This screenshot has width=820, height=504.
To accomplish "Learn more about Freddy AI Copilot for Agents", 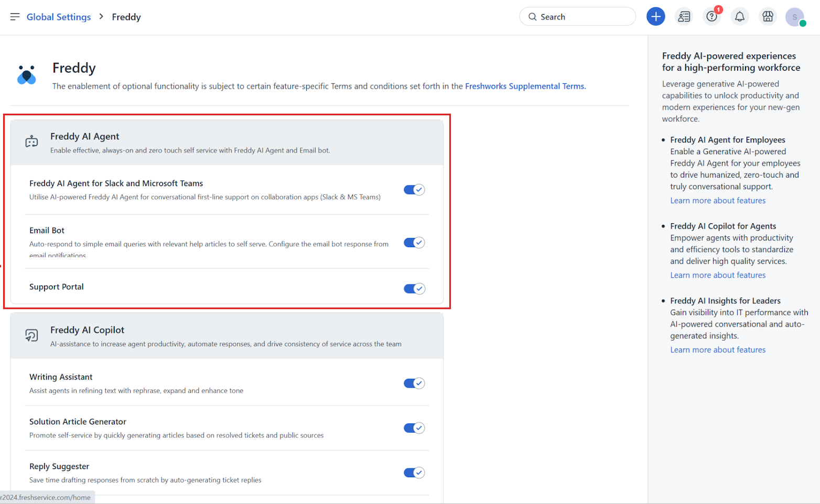I will pyautogui.click(x=718, y=275).
